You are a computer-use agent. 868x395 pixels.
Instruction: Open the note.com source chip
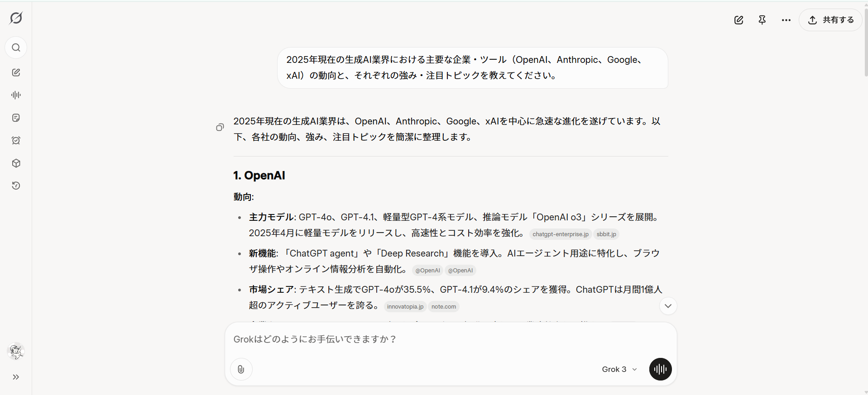[444, 306]
